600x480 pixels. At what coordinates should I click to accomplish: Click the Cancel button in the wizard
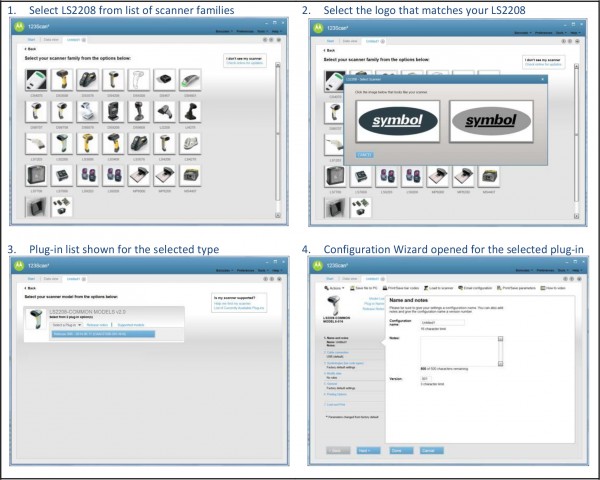pyautogui.click(x=432, y=451)
